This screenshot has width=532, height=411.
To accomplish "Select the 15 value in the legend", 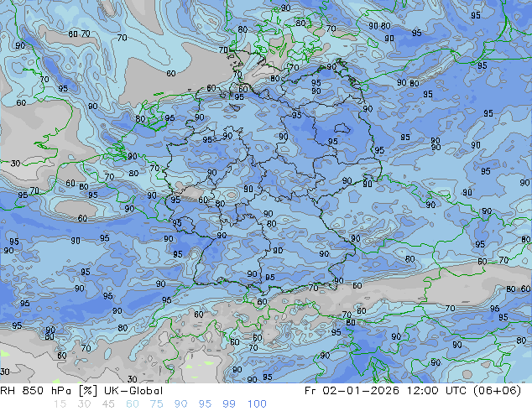I will [60, 404].
